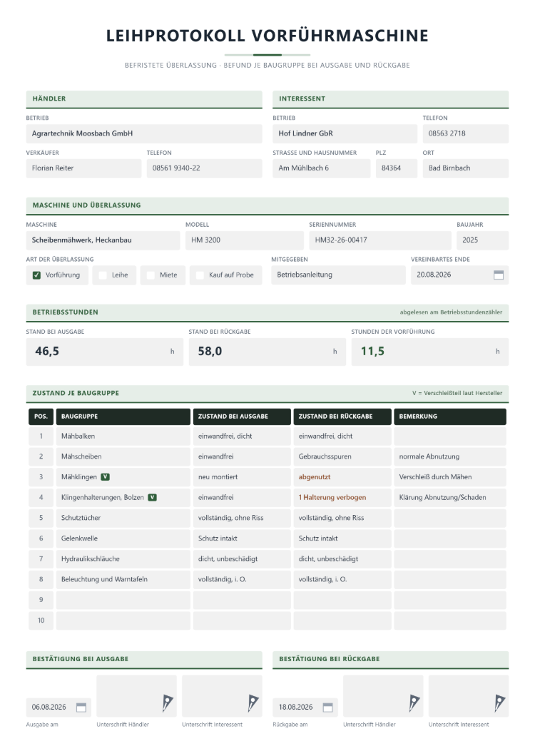Click Ausgabe cell dicht, unbeschädigt
The image size is (535, 756).
(242, 559)
